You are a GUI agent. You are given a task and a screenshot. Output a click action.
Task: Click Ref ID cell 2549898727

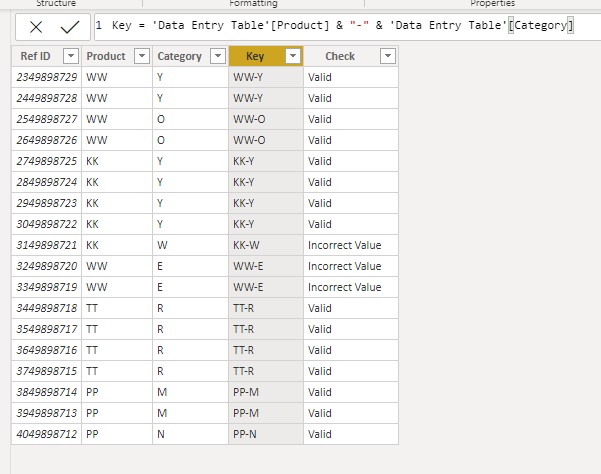tap(46, 120)
